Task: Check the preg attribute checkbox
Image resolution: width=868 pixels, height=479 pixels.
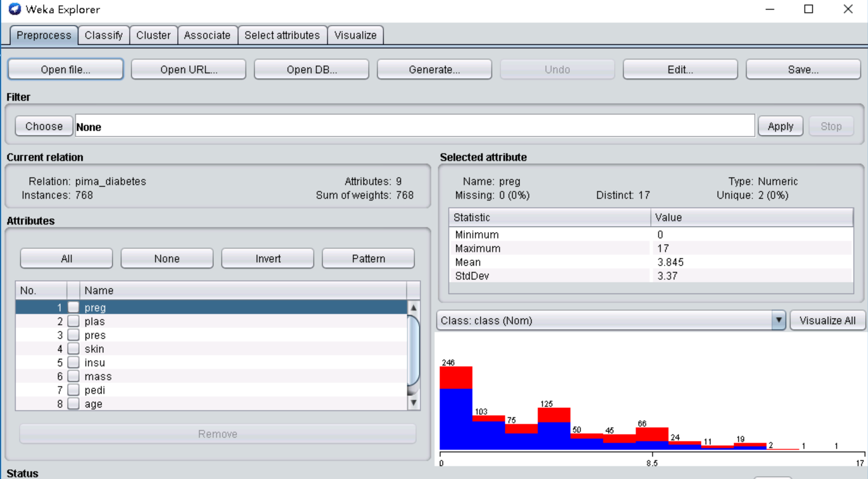Action: pos(73,308)
